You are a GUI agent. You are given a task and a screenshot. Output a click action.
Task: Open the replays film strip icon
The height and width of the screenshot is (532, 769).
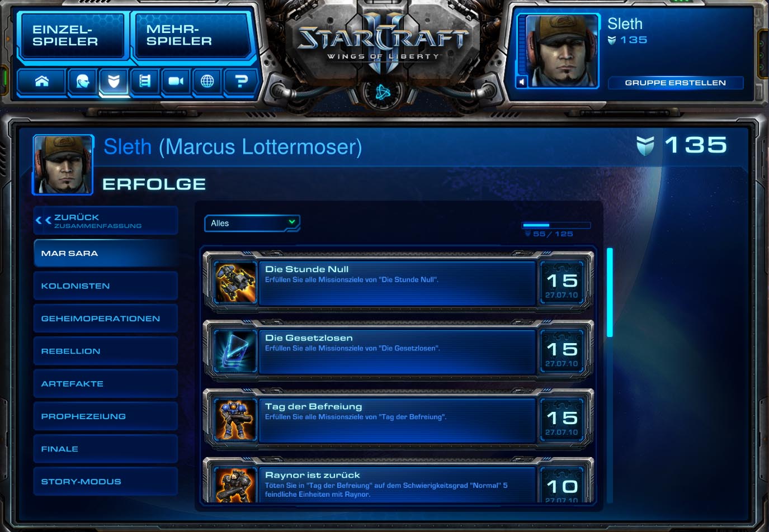(145, 82)
